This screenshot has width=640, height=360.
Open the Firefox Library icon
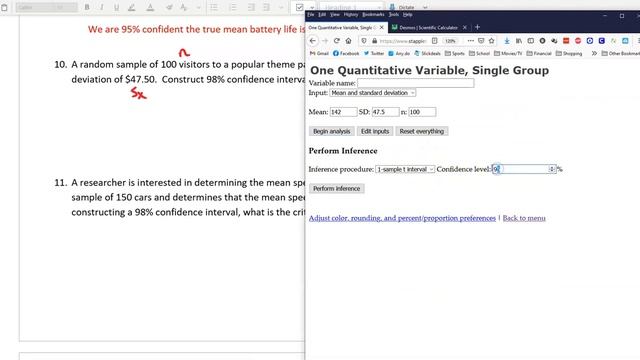click(x=518, y=41)
